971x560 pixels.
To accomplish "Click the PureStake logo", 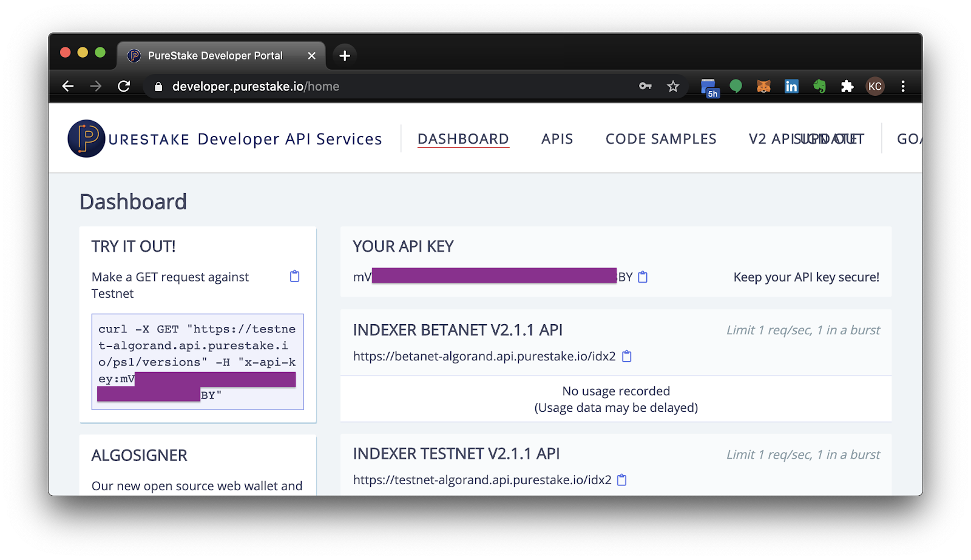I will tap(85, 138).
